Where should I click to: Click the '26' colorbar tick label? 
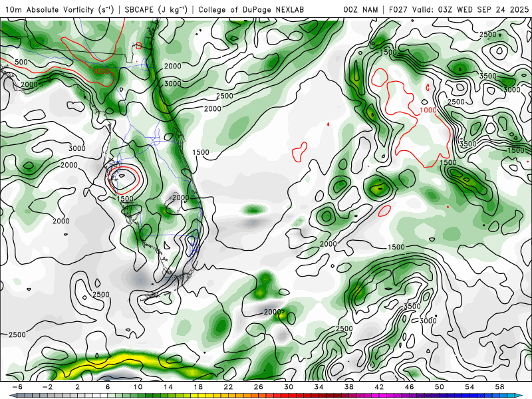click(259, 387)
